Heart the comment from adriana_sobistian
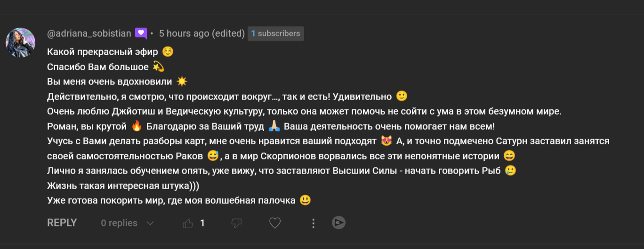Viewport: 644px width, 249px height. (275, 223)
